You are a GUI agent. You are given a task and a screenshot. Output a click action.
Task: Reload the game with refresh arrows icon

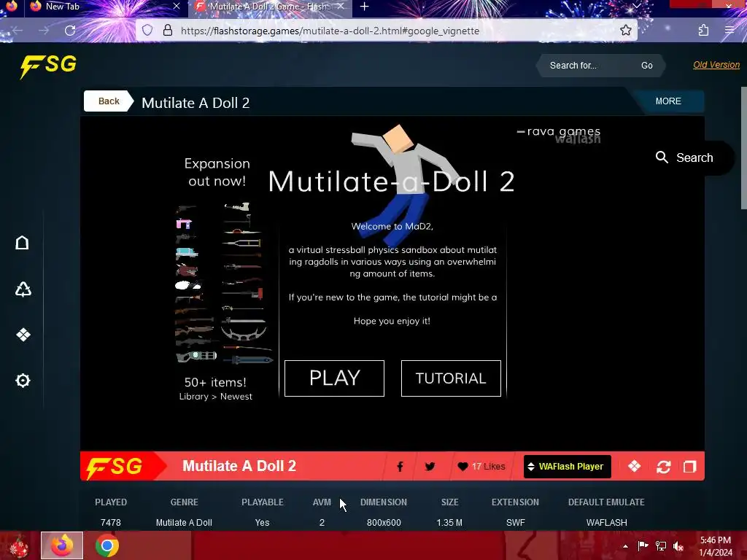663,467
